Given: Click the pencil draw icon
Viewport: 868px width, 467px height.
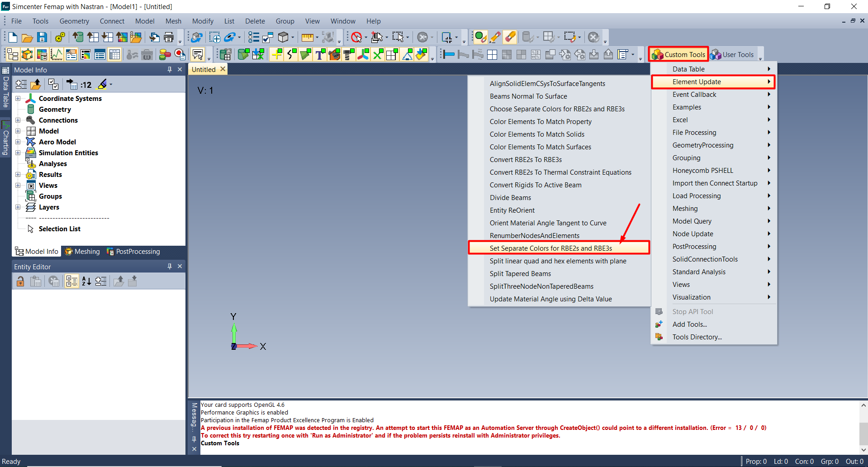Looking at the screenshot, I should [496, 37].
